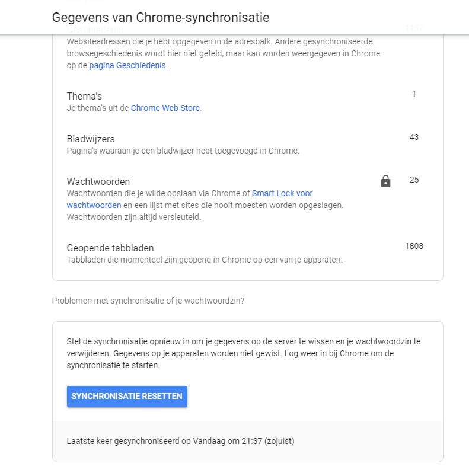
Task: Open the pagina Geschiedenis link
Action: coord(128,66)
